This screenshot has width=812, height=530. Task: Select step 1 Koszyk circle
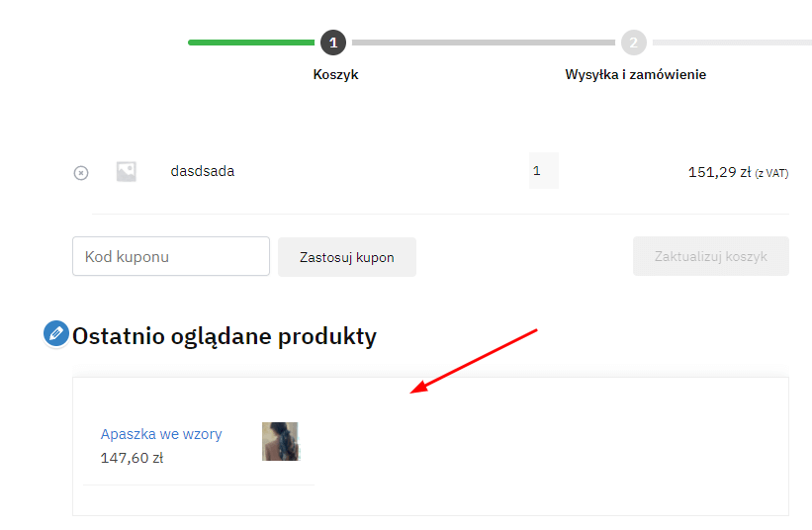point(333,43)
